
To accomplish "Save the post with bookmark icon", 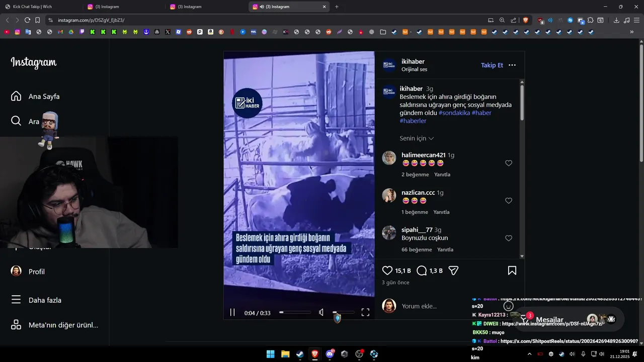I will point(512,270).
